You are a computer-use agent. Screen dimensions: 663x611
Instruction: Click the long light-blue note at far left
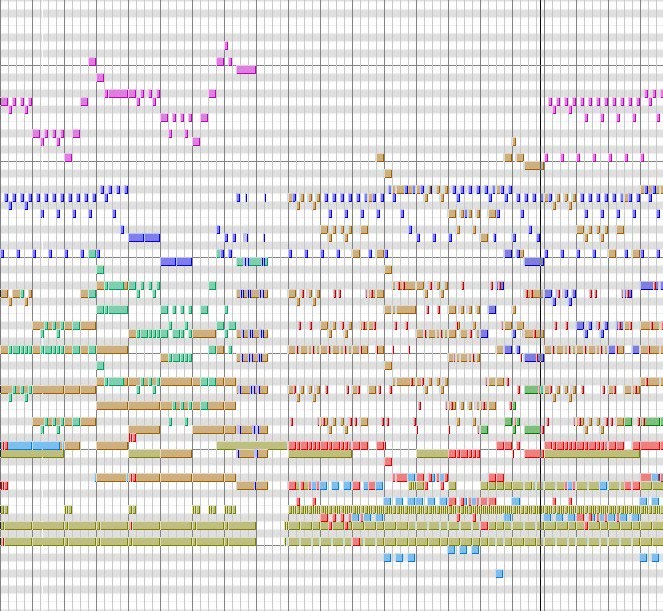pos(34,445)
